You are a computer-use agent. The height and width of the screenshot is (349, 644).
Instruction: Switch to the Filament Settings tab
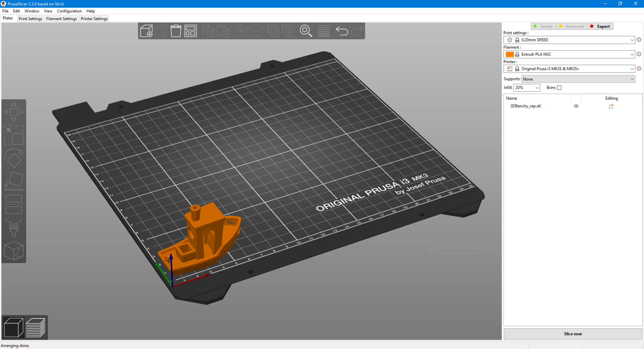61,19
